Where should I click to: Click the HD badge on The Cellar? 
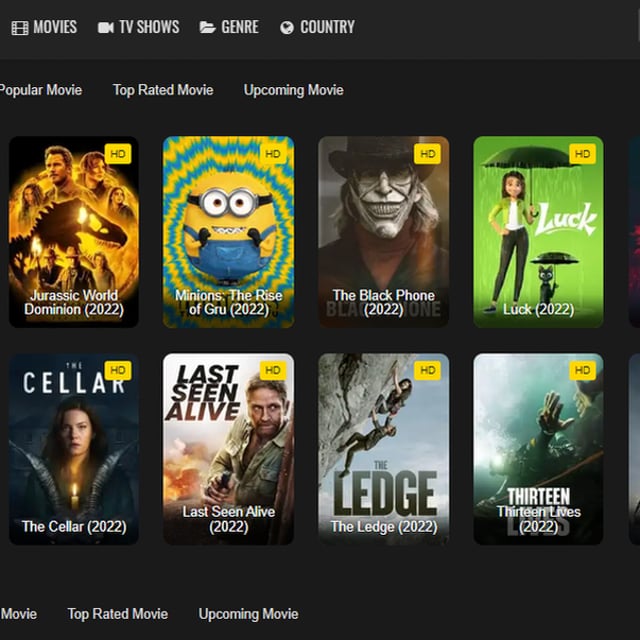pyautogui.click(x=118, y=370)
